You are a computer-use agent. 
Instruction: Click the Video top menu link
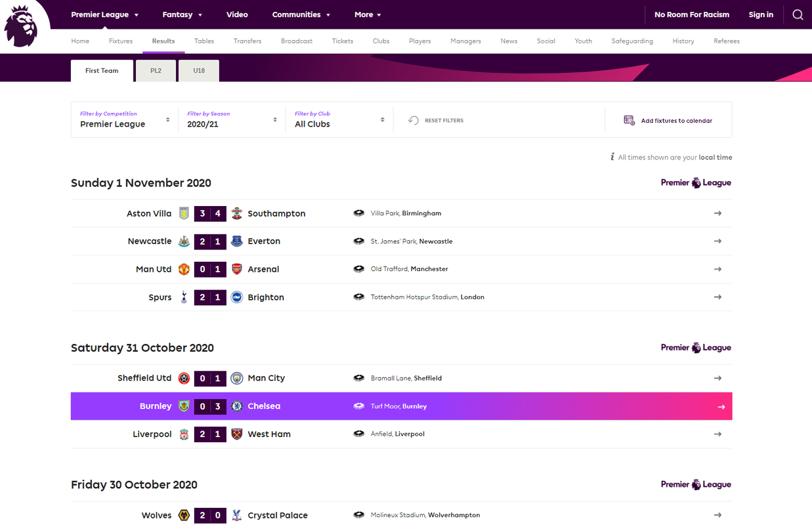[x=237, y=14]
